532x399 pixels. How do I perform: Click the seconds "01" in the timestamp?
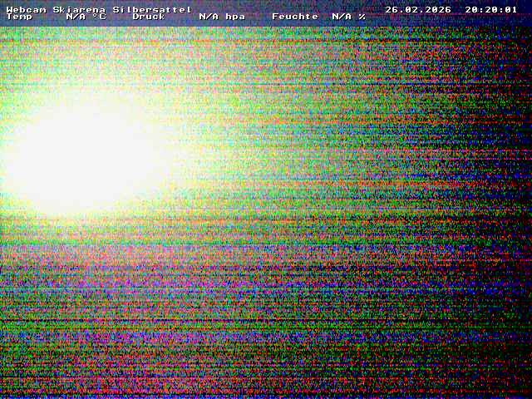tap(511, 9)
